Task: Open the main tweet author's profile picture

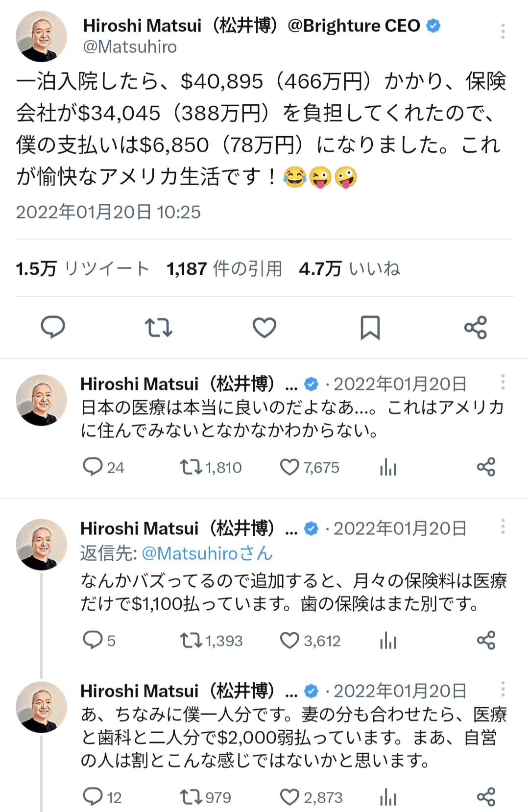Action: coord(41,36)
